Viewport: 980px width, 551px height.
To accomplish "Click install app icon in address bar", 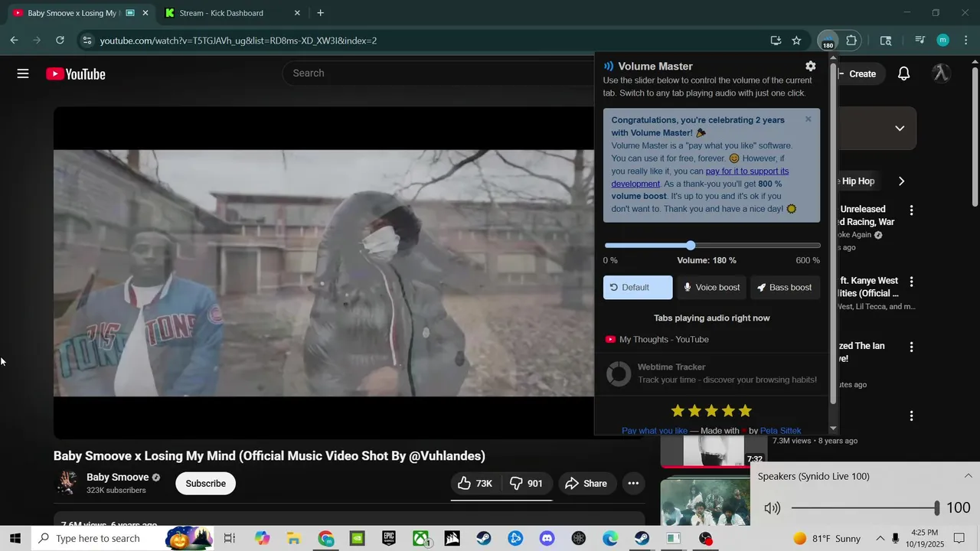I will [776, 41].
